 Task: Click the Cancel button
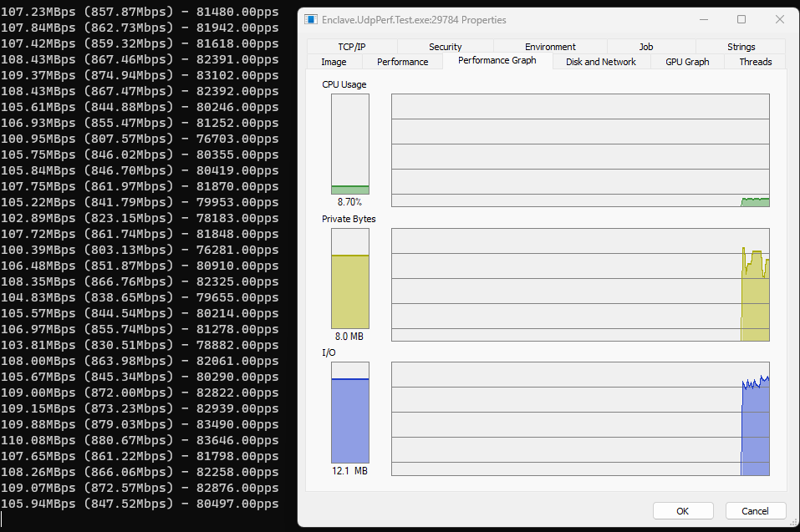[x=755, y=511]
